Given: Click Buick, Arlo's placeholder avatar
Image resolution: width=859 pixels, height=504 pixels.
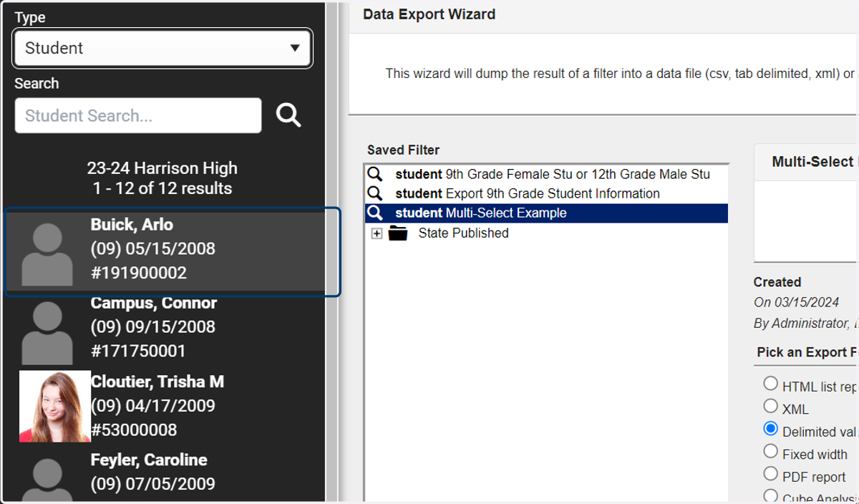Looking at the screenshot, I should coord(47,255).
